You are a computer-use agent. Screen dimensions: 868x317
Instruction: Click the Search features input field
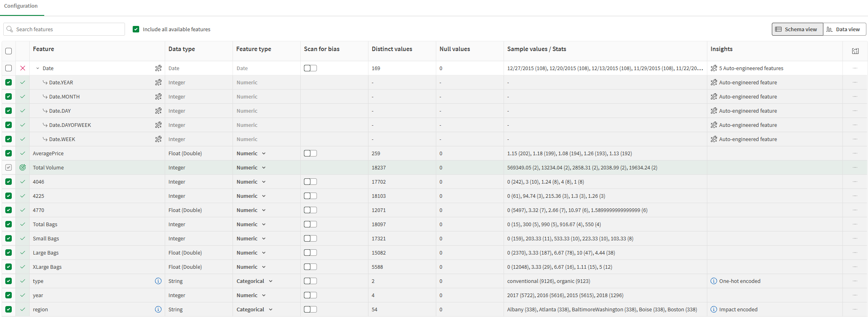click(64, 29)
